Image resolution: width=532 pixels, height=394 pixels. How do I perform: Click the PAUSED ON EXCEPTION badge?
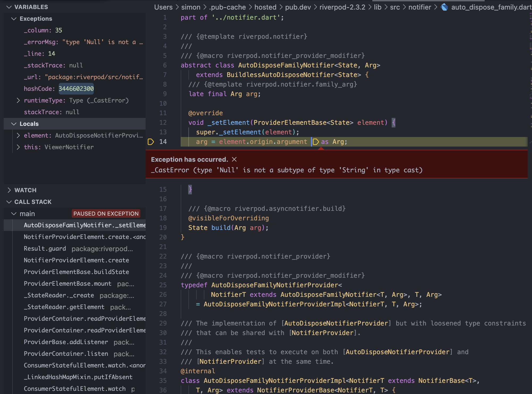(105, 213)
